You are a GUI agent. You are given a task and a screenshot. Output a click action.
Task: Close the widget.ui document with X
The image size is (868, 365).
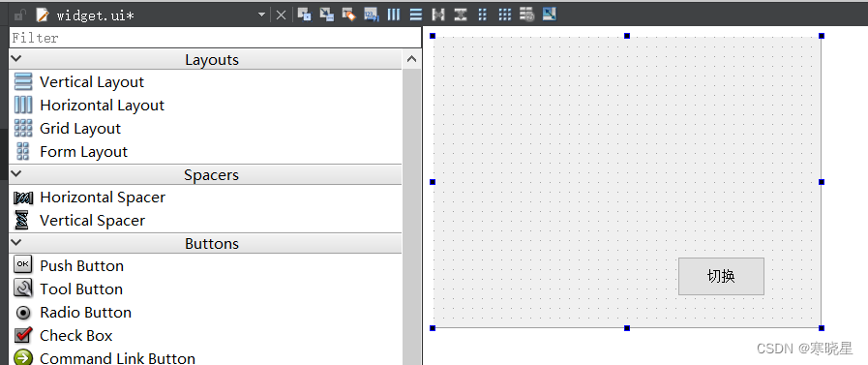[282, 15]
